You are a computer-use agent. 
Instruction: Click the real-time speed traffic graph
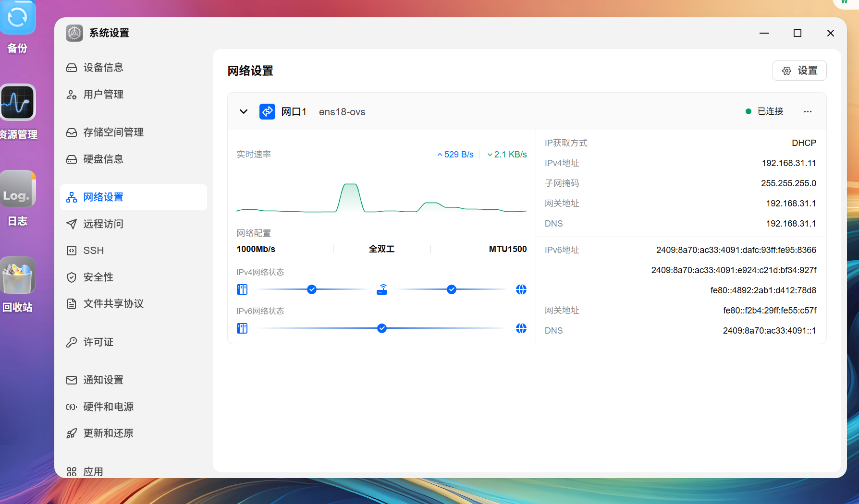381,197
